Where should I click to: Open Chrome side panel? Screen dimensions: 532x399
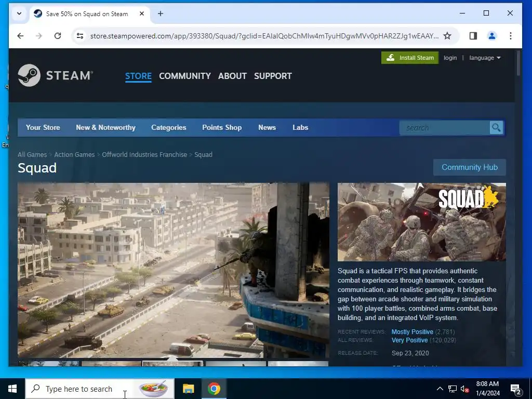[x=473, y=36]
